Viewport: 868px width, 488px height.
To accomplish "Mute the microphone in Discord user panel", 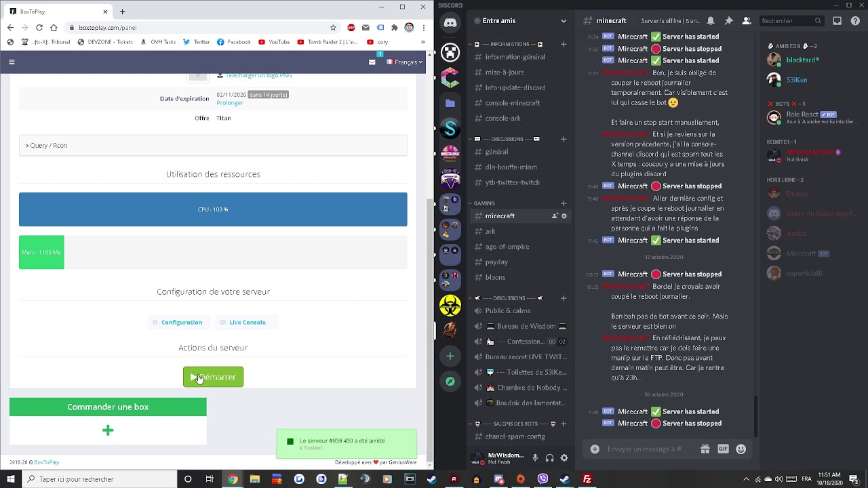I will (535, 458).
